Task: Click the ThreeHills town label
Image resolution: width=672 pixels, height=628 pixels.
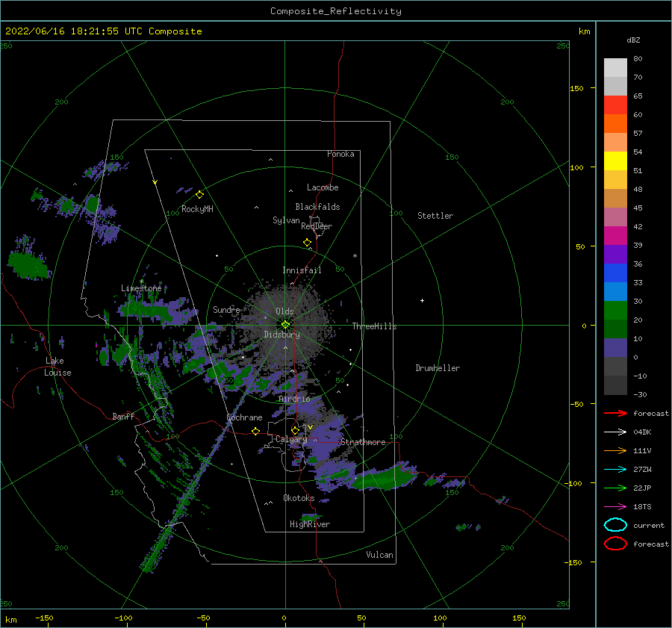Action: click(x=374, y=326)
